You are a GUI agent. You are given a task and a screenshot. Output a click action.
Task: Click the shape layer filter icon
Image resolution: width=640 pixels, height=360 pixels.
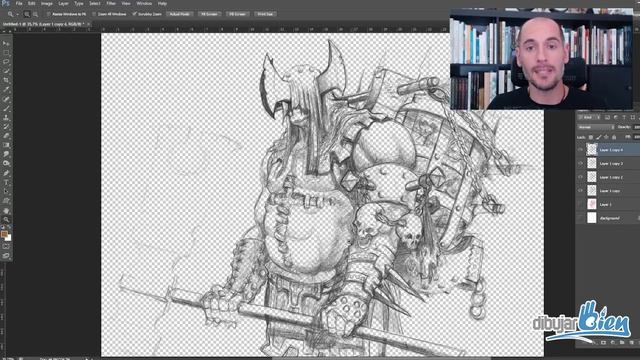[x=632, y=118]
